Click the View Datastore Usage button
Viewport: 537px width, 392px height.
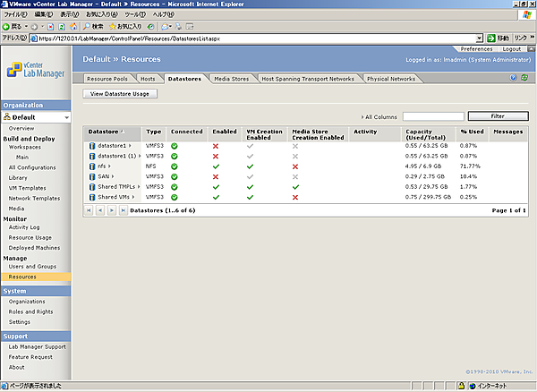point(117,93)
